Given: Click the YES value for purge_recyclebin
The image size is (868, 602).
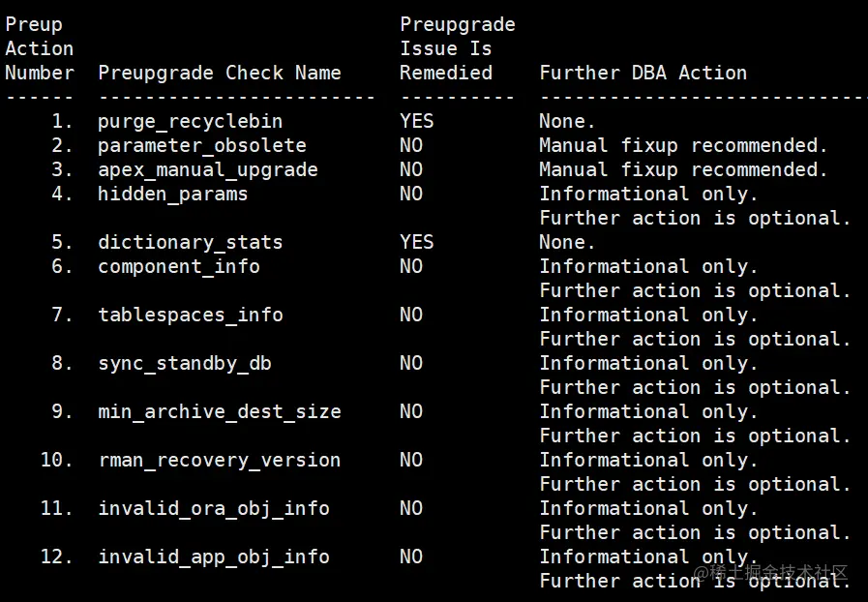Looking at the screenshot, I should click(417, 121).
